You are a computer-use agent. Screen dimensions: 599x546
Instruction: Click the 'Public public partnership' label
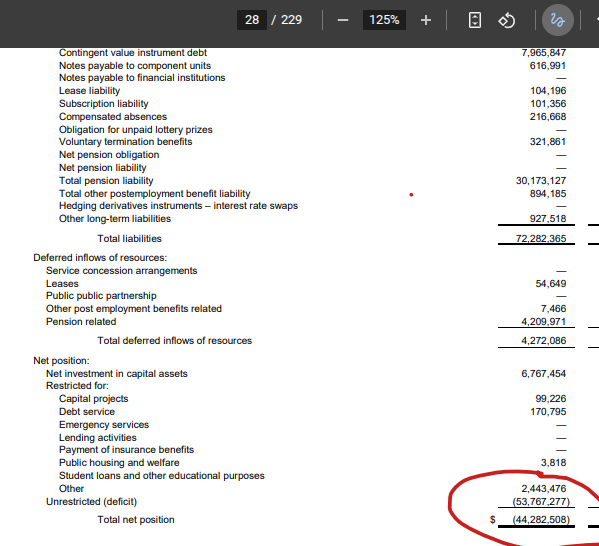point(101,296)
